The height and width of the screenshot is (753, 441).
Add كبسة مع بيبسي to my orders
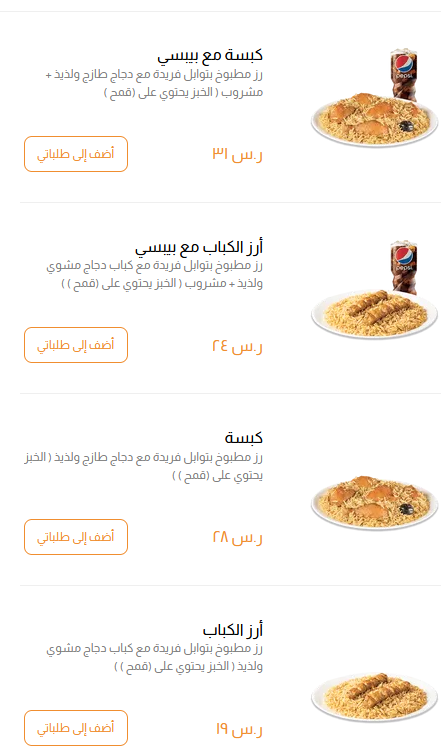pos(76,154)
